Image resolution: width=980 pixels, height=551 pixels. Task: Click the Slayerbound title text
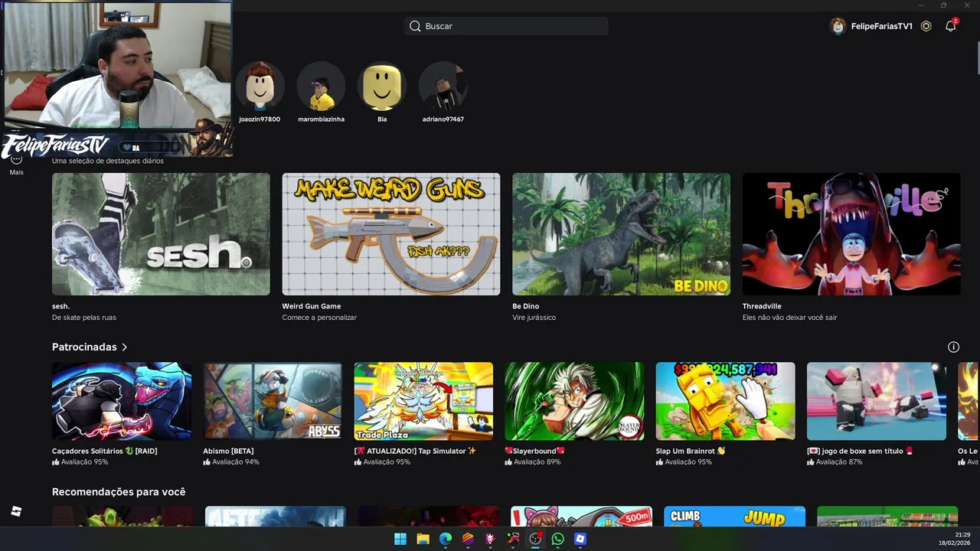(x=534, y=452)
